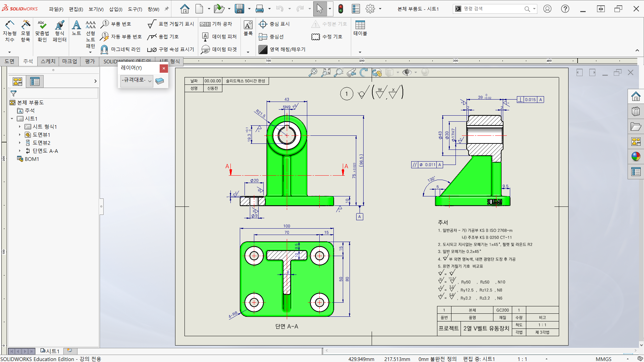The width and height of the screenshot is (644, 362).
Task: Open the Tables (테이블) menu icon
Action: [x=360, y=28]
